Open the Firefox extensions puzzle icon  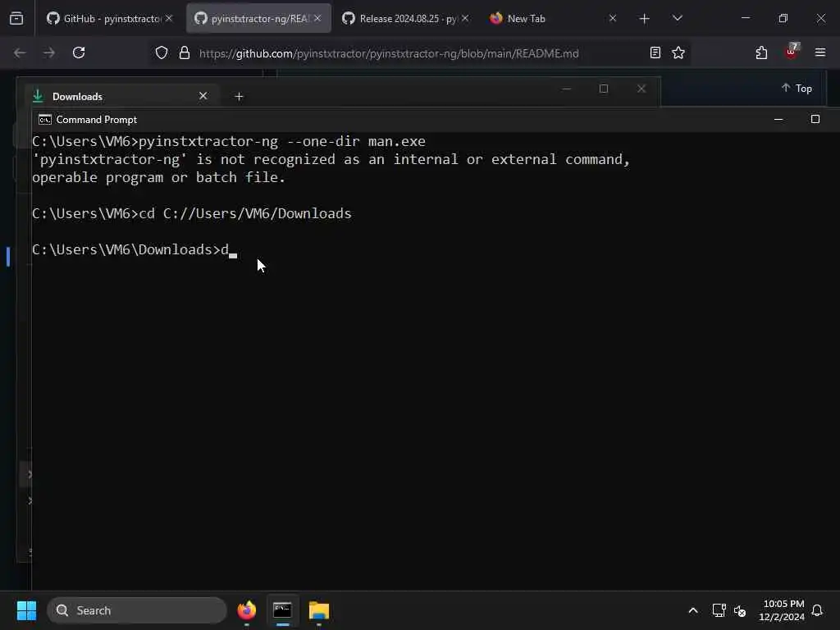pos(761,52)
